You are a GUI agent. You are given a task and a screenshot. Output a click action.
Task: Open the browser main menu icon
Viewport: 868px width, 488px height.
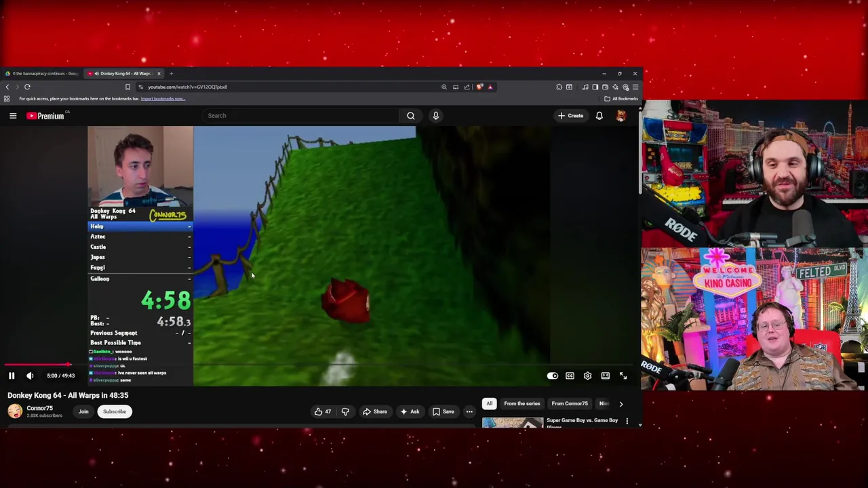pyautogui.click(x=635, y=87)
